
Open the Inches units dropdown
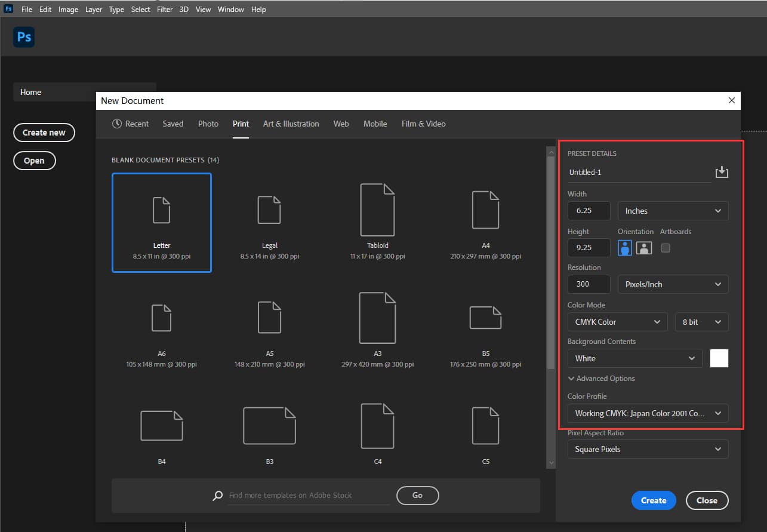(x=673, y=211)
